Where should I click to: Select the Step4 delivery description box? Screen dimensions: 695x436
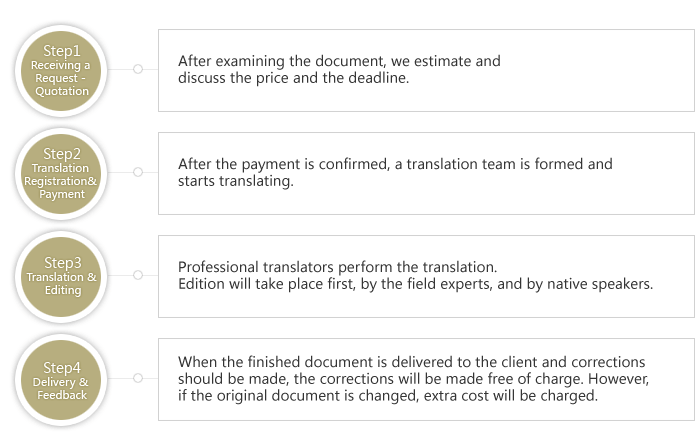click(x=426, y=379)
